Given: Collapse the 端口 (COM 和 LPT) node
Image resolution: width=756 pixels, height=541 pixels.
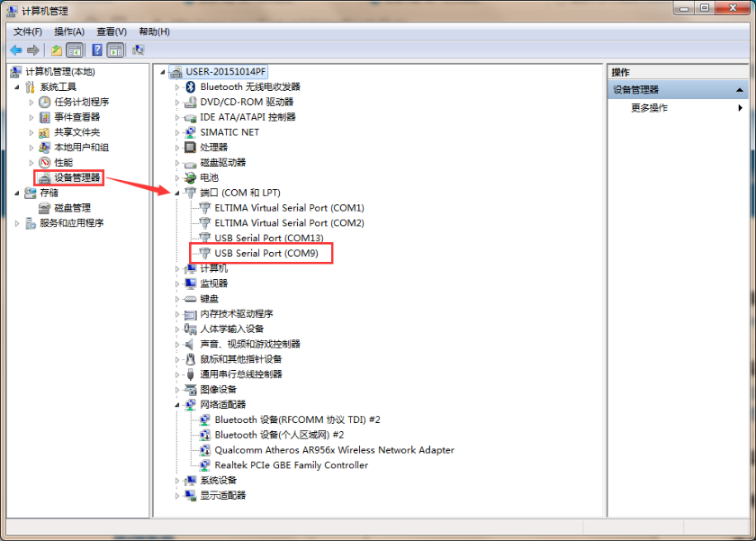Looking at the screenshot, I should 177,193.
